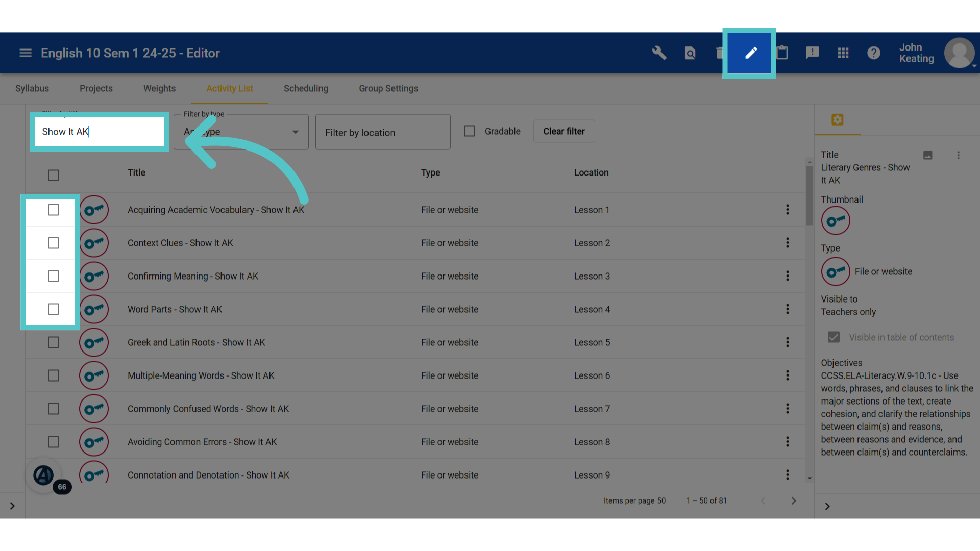Open more options for Lesson 6 row
980x551 pixels.
(788, 375)
